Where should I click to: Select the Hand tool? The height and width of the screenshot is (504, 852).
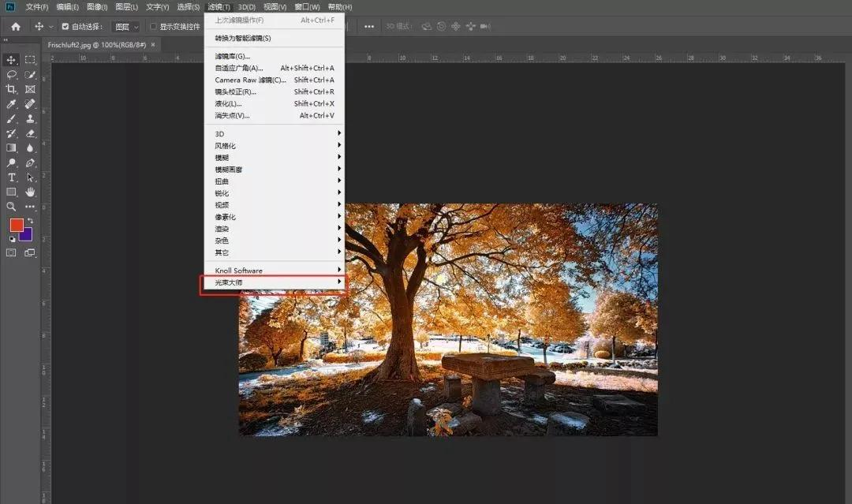(30, 192)
